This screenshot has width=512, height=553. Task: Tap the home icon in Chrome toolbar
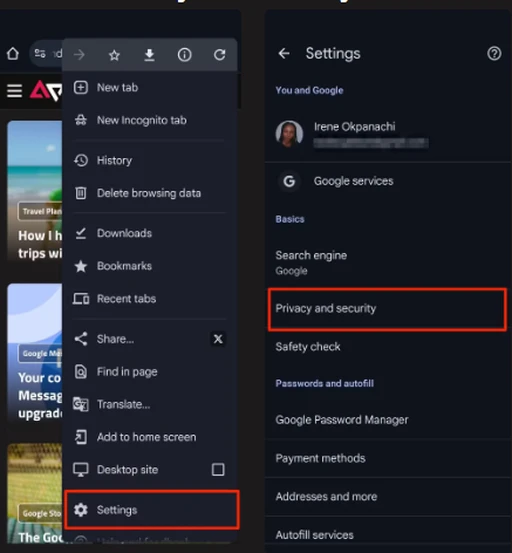[x=13, y=54]
